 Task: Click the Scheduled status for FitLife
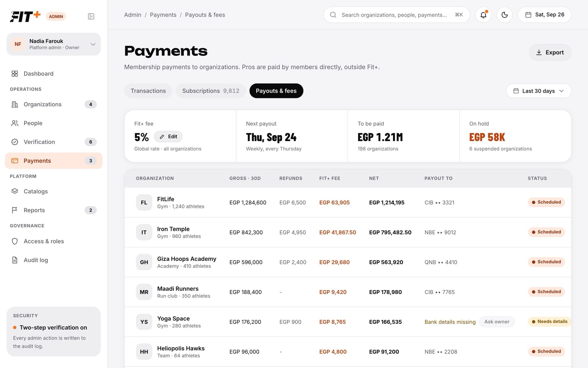(x=546, y=202)
